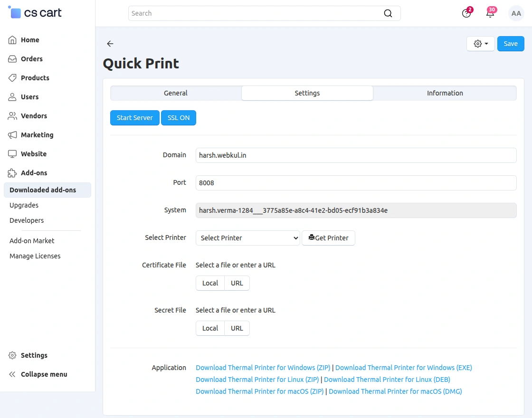The image size is (532, 418).
Task: Click the Port input field
Action: 356,183
